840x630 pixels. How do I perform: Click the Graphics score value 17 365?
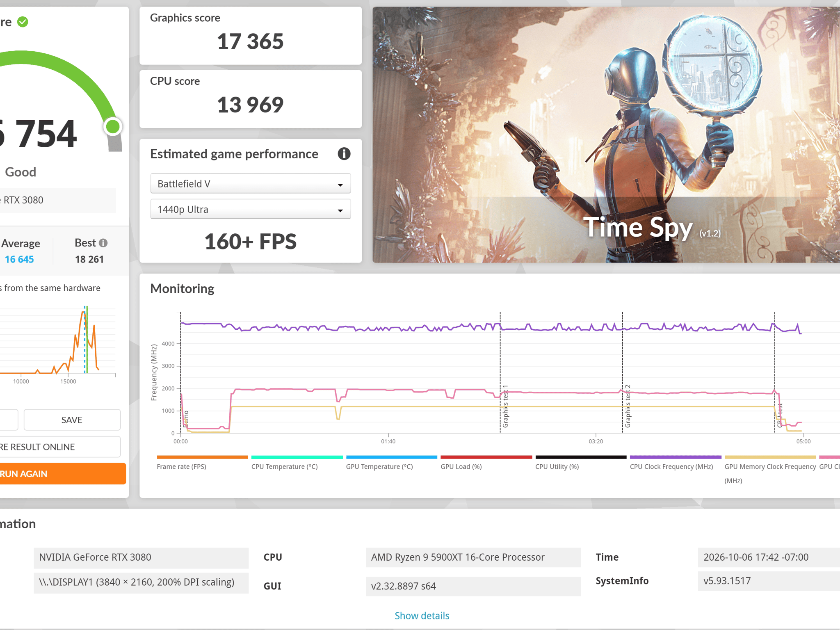(250, 41)
